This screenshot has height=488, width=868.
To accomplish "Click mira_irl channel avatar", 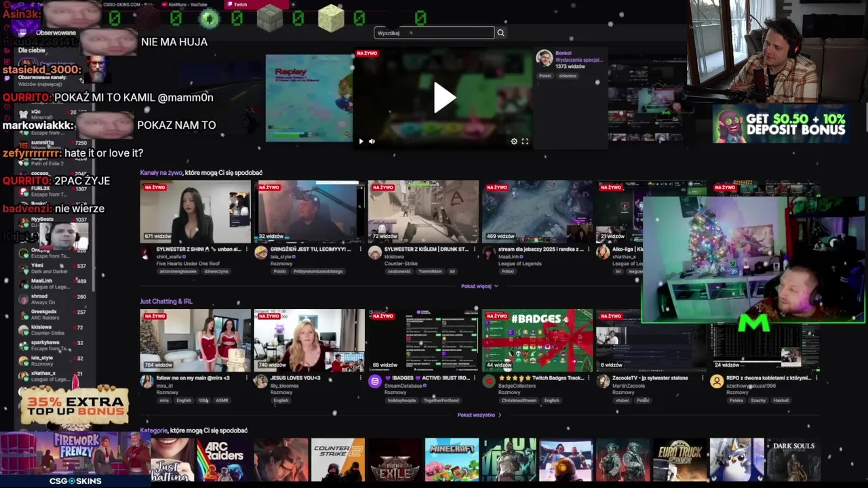I will coord(146,382).
